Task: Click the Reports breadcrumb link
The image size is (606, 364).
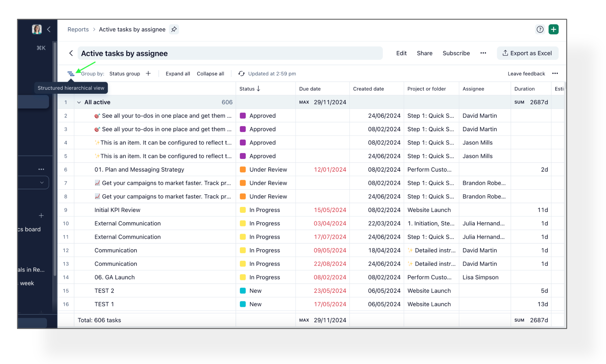Action: (x=78, y=29)
